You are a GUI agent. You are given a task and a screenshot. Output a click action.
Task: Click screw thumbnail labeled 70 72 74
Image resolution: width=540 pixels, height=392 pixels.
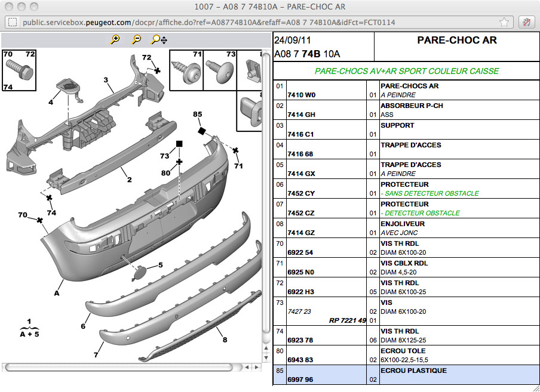click(19, 70)
